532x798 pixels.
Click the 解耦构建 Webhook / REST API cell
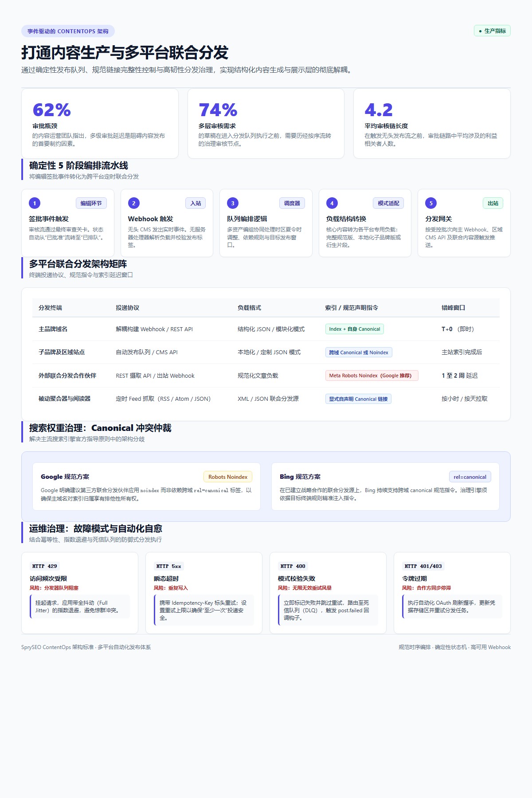[x=154, y=329]
